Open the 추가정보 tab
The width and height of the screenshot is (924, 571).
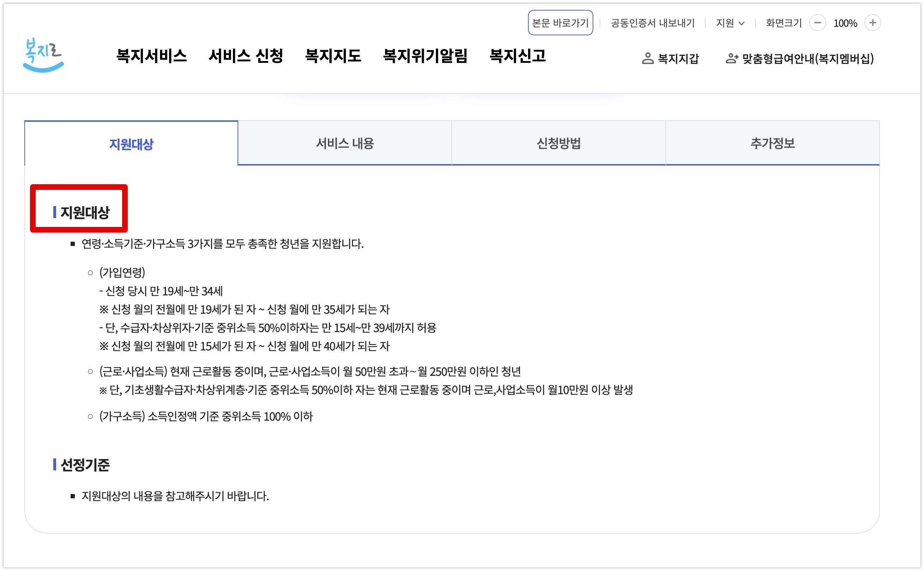coord(772,144)
